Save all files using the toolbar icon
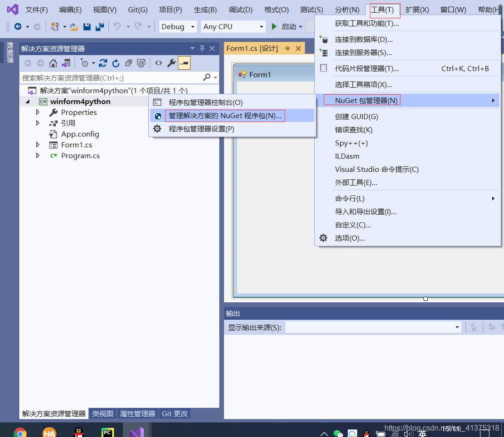The image size is (504, 437). click(99, 26)
